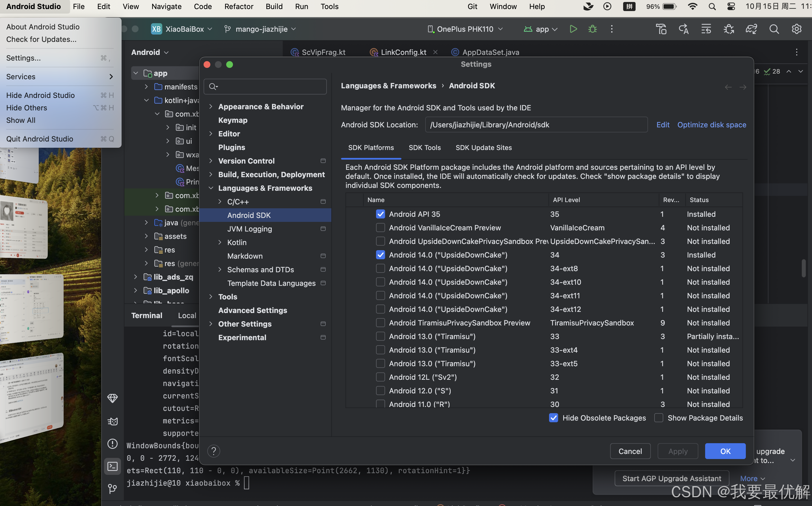The height and width of the screenshot is (506, 812).
Task: Open the Refactor menu
Action: tap(239, 6)
